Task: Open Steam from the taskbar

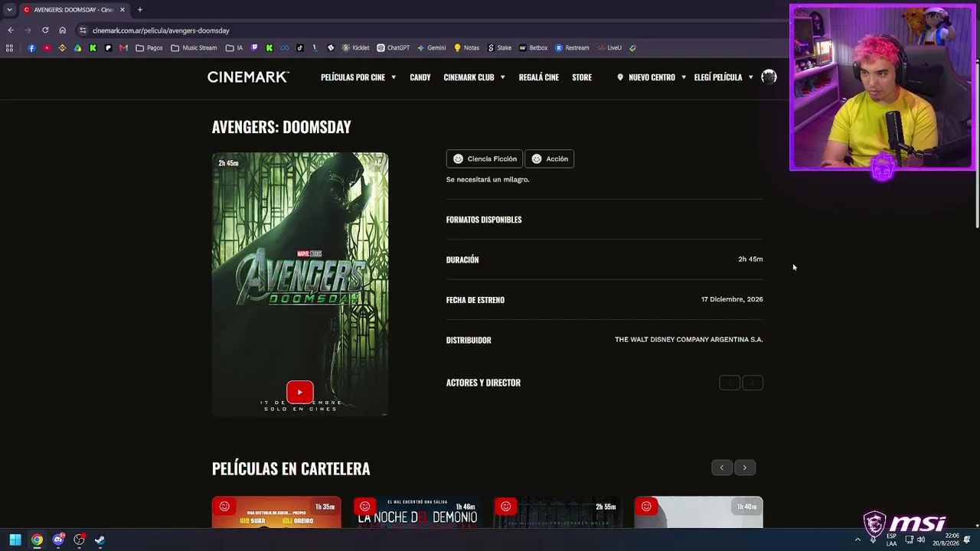Action: 100,540
